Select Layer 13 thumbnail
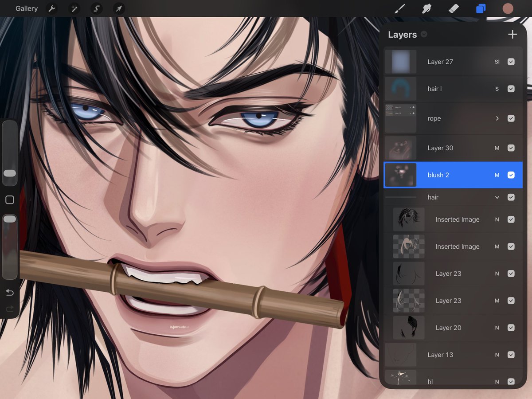This screenshot has width=532, height=399. 401,355
